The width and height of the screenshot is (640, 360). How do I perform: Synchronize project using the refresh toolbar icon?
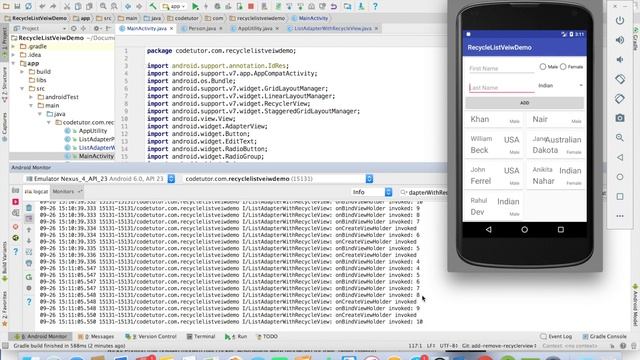tap(28, 6)
